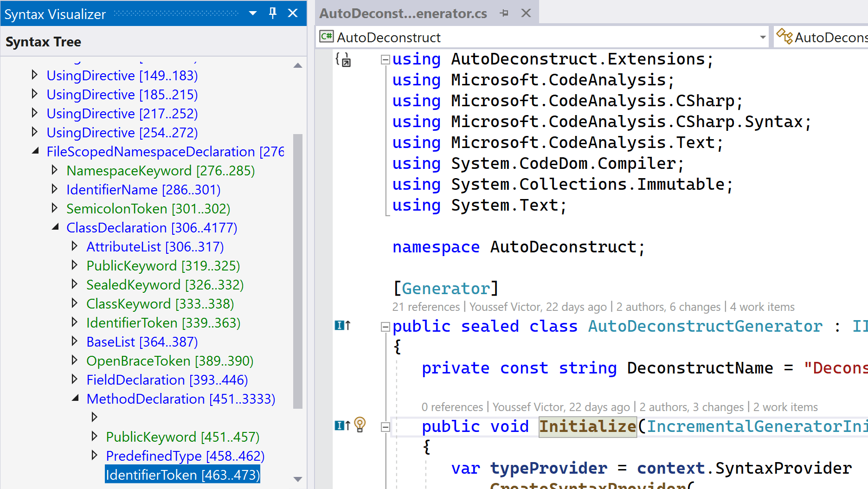Screen dimensions: 868x489
Task: Click DeconstructName constant in code
Action: [x=700, y=368]
